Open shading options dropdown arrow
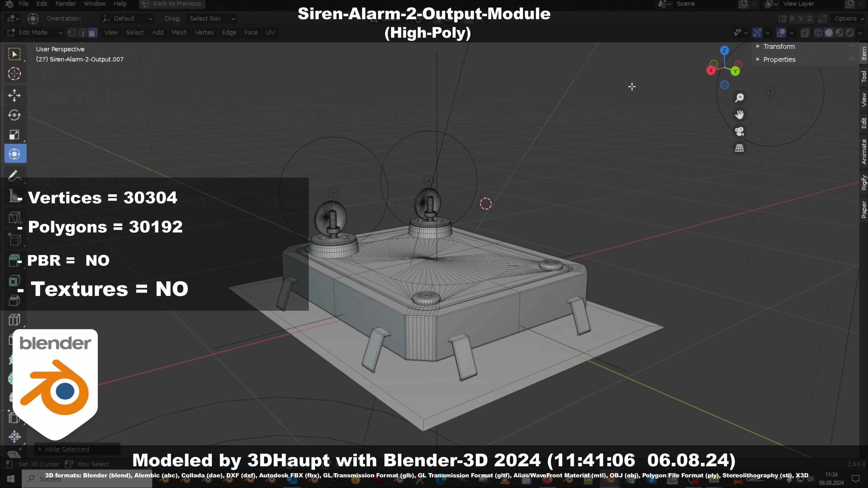868x488 pixels. coord(860,33)
